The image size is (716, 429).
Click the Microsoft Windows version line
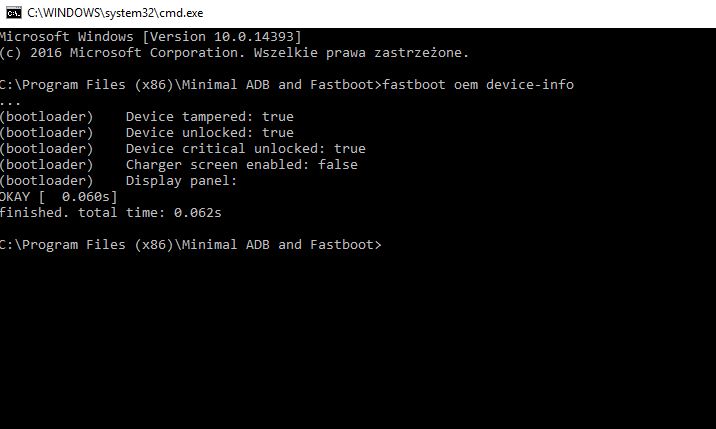point(150,36)
